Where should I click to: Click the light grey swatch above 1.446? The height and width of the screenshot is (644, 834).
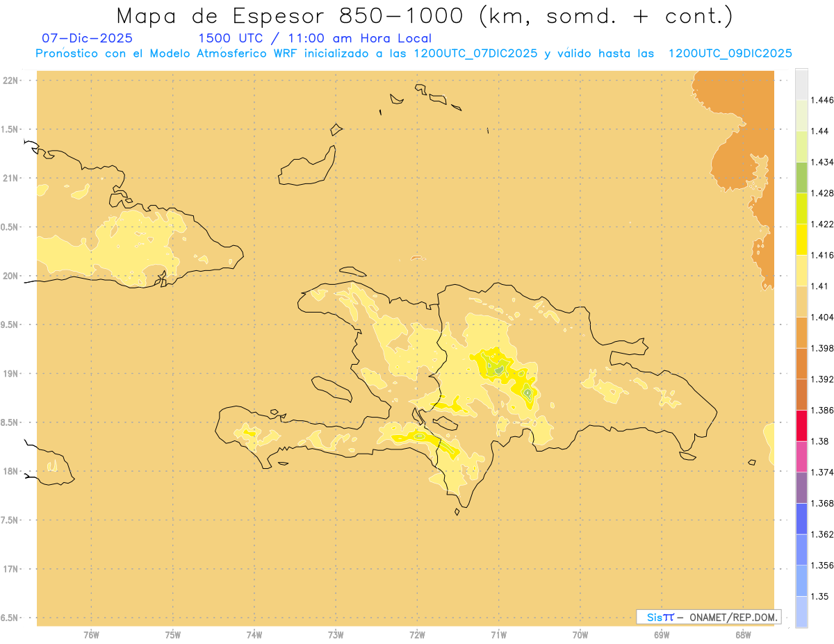point(801,84)
